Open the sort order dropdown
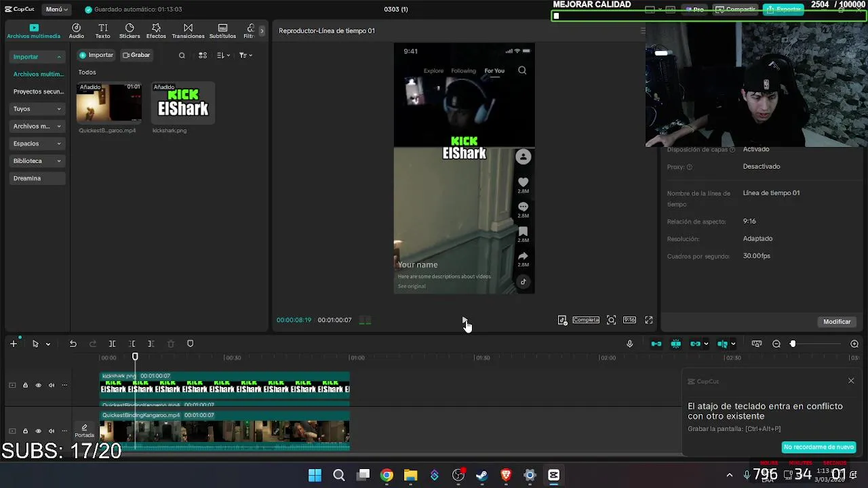Viewport: 868px width, 488px height. coord(223,56)
